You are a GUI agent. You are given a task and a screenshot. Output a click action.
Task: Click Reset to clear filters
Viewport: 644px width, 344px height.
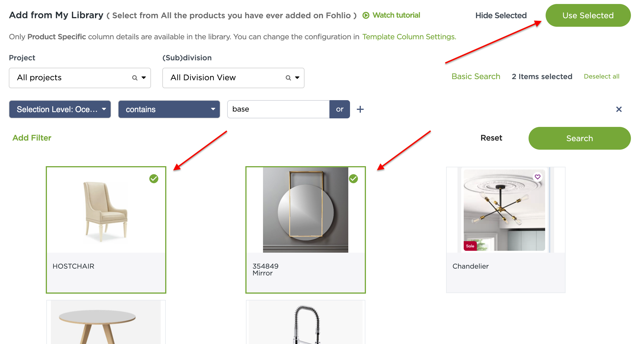[x=491, y=138]
